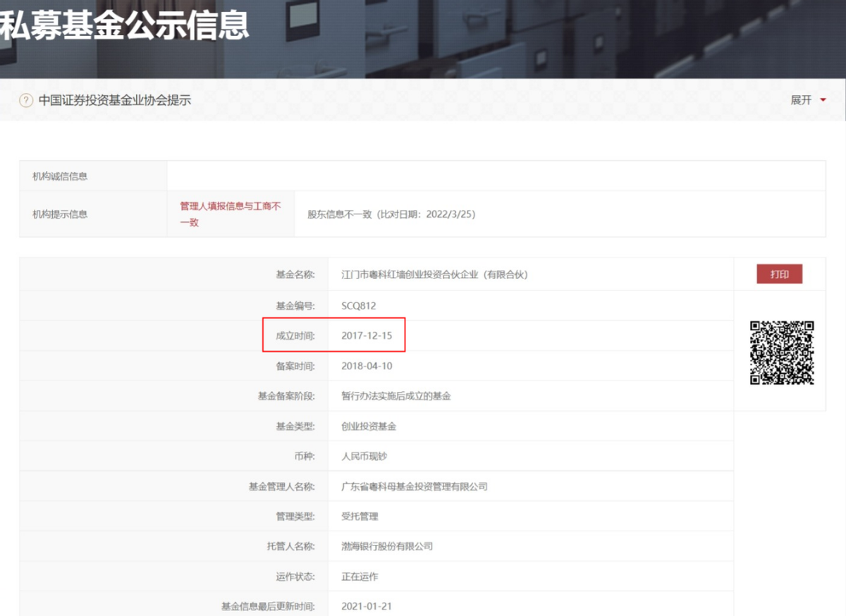Click the 基金名称 field label
846x616 pixels.
(x=296, y=275)
